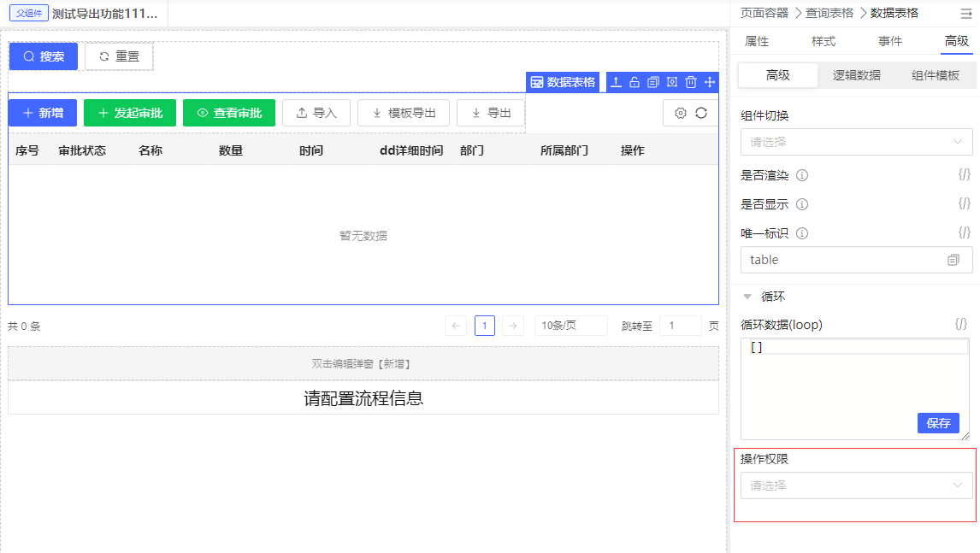Delete the data table component via trash icon
Viewport: 980px width, 553px height.
tap(691, 82)
